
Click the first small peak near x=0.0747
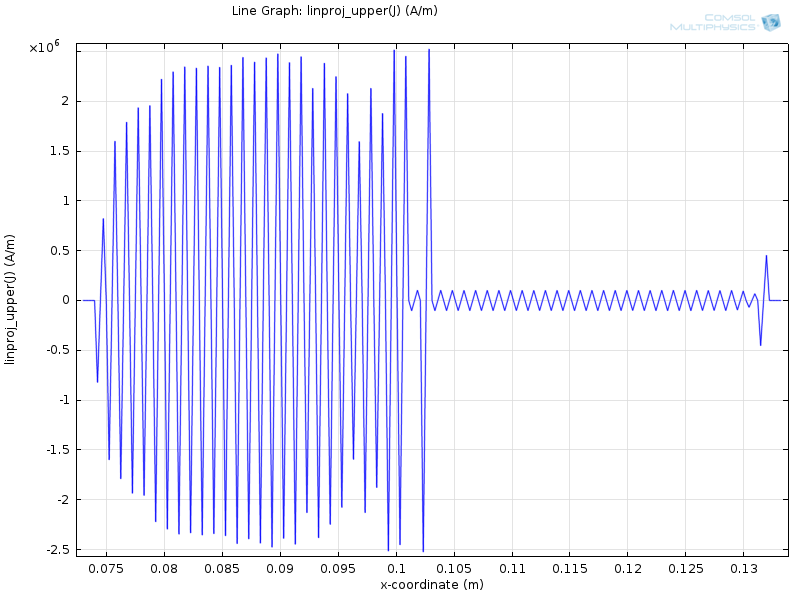(103, 219)
